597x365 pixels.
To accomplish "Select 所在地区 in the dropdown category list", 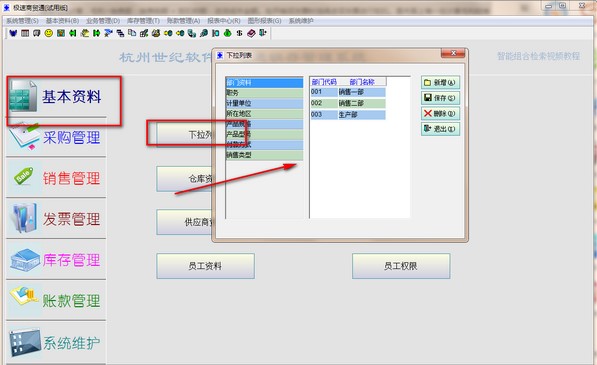I will click(x=264, y=113).
